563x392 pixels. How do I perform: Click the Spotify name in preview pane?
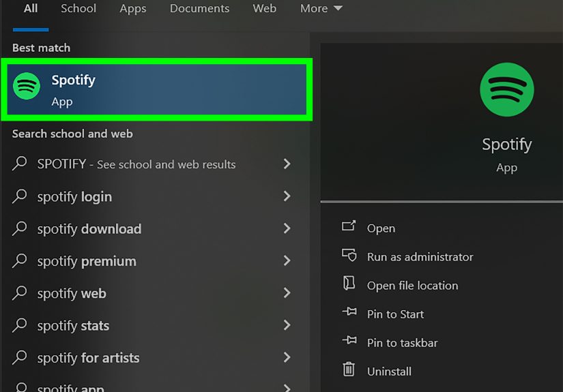pyautogui.click(x=506, y=145)
